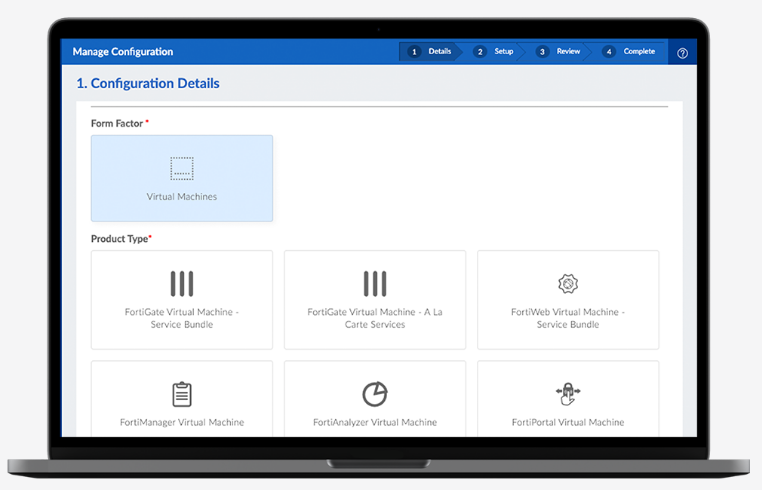Click the FortiWeb gear globe icon
The height and width of the screenshot is (490, 762).
pyautogui.click(x=568, y=283)
